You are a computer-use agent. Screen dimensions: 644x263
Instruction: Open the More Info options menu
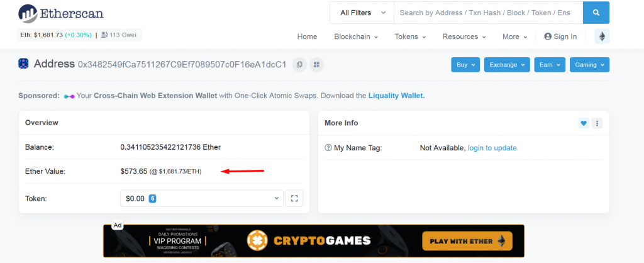pos(597,123)
